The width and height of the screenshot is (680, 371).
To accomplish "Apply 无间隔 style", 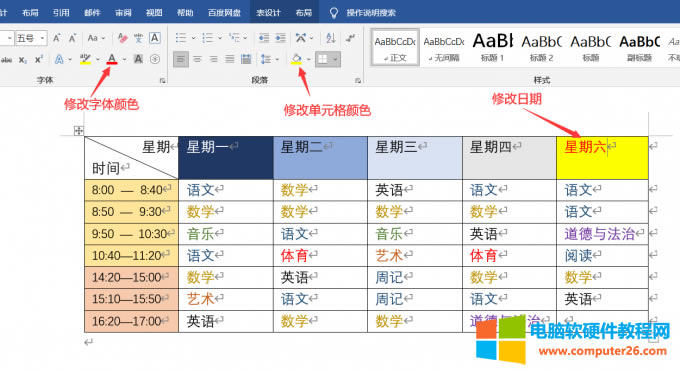I will click(x=444, y=47).
